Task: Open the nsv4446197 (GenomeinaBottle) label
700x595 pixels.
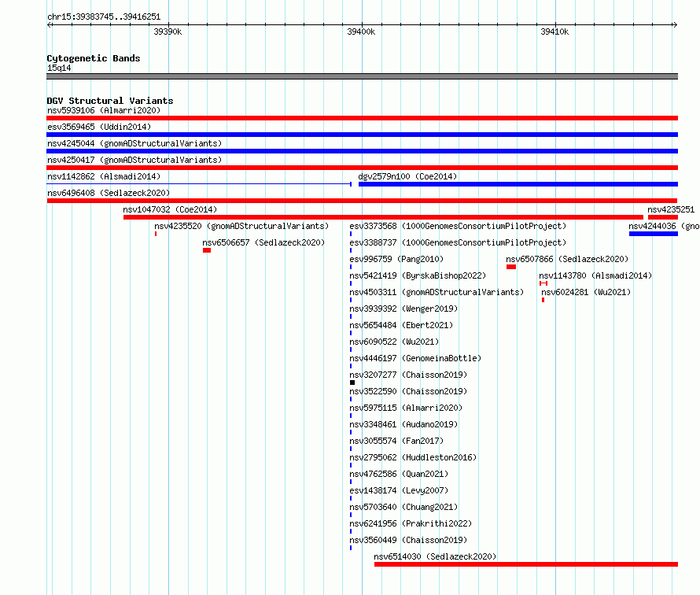Action: (415, 358)
